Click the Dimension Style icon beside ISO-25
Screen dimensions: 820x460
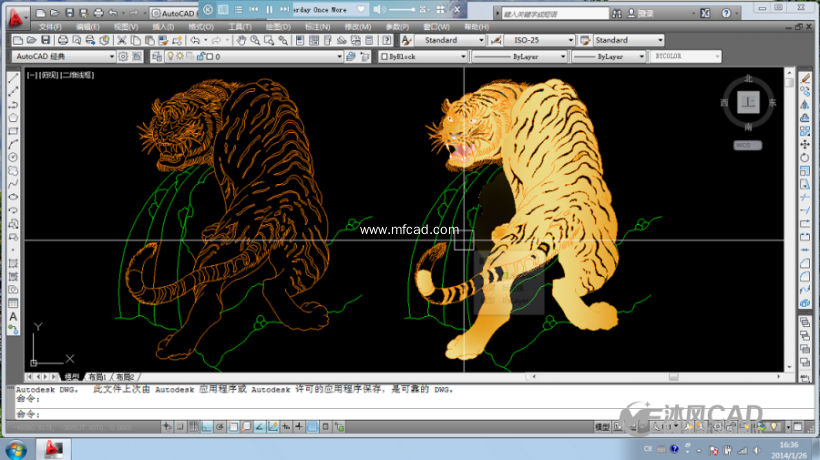(x=496, y=40)
